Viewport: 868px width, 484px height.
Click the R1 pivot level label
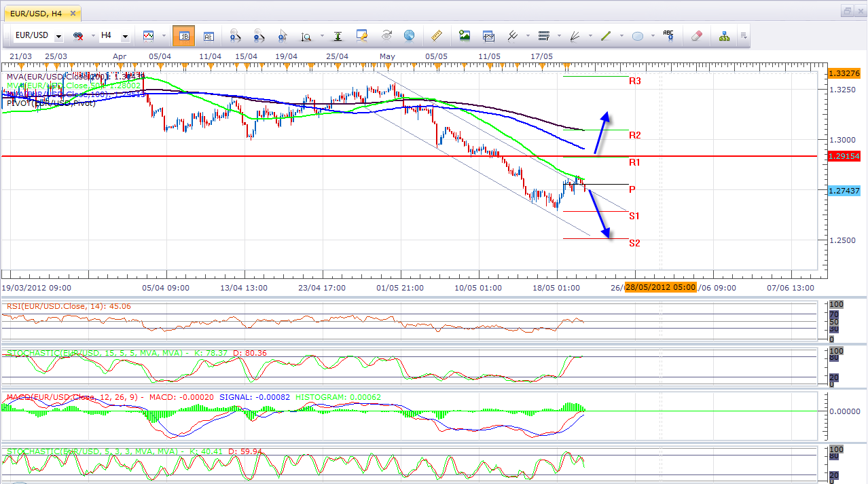[635, 162]
